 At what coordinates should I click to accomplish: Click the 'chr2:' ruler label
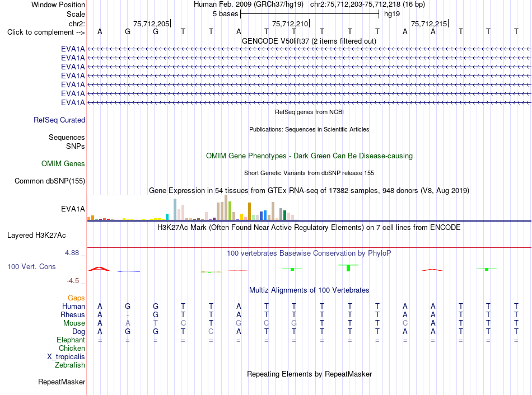[77, 23]
